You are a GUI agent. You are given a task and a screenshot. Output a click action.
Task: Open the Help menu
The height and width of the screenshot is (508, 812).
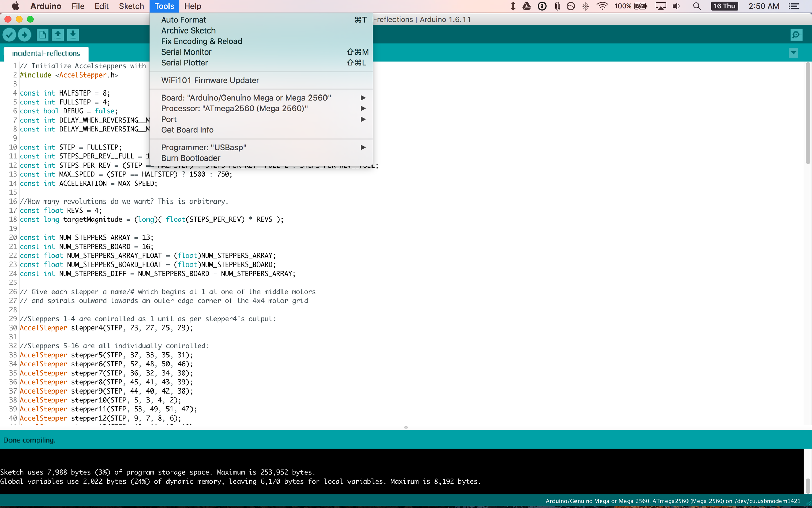192,6
